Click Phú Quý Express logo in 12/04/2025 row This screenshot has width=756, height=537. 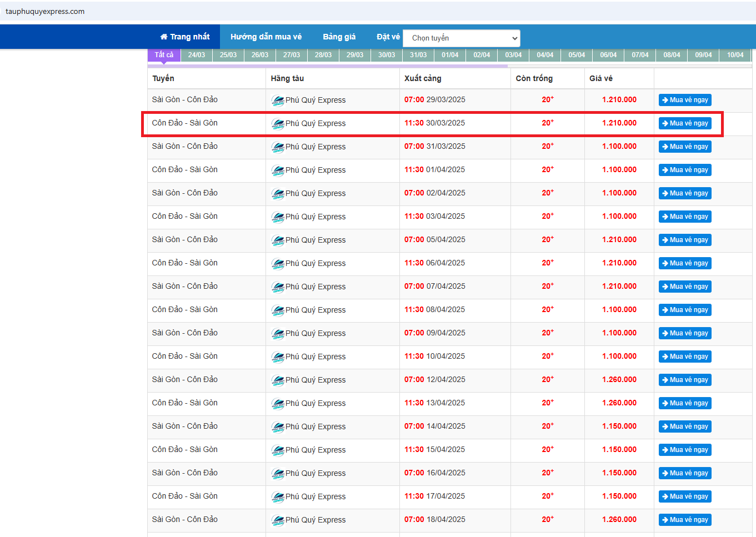tap(278, 380)
